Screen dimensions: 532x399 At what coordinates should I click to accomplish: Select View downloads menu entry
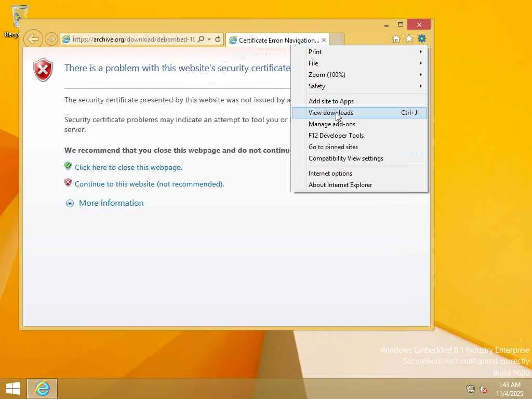tap(360, 113)
